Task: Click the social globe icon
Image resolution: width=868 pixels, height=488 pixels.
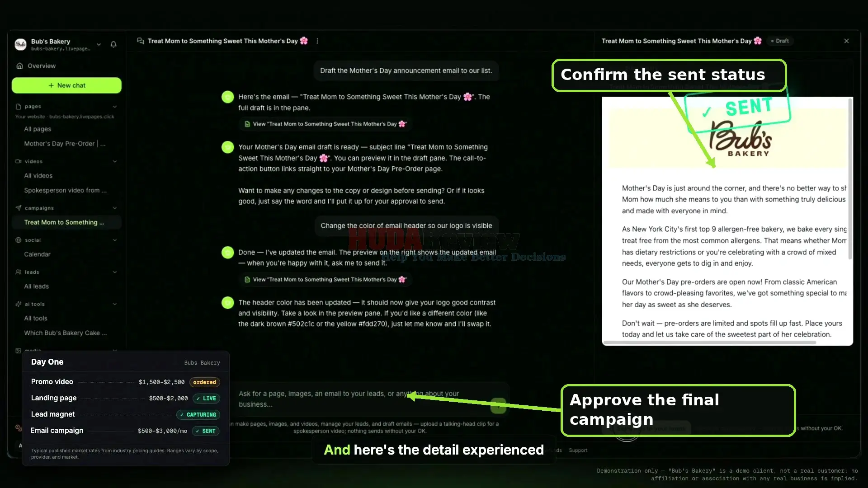Action: pos(19,240)
